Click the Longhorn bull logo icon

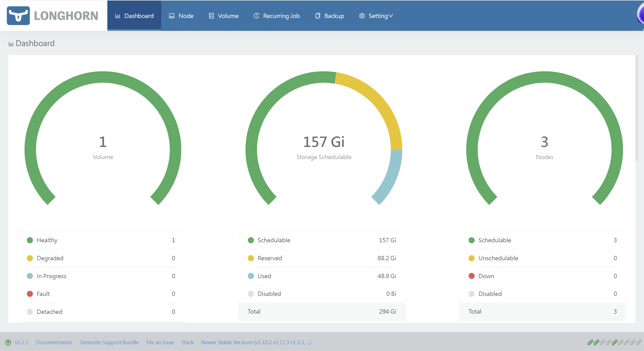pos(18,16)
